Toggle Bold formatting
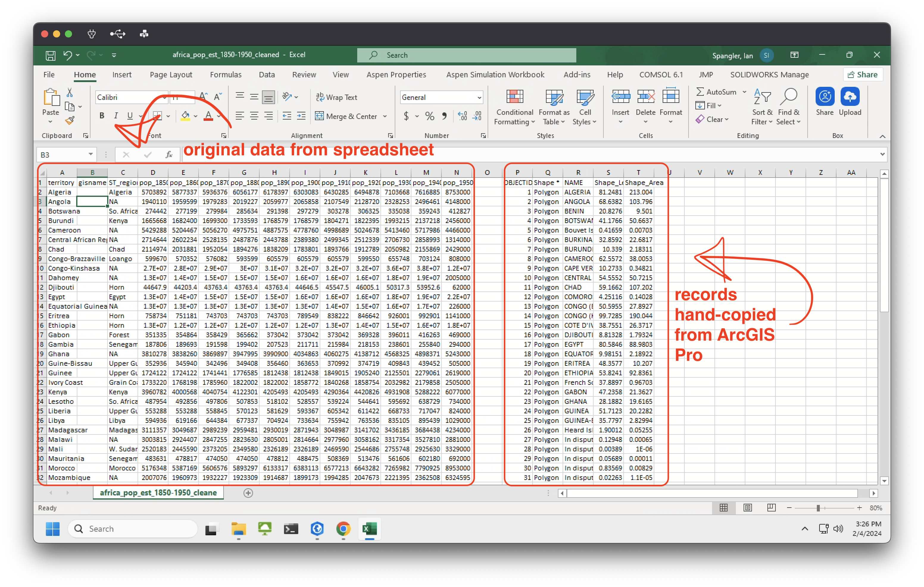The image size is (924, 587). [102, 116]
